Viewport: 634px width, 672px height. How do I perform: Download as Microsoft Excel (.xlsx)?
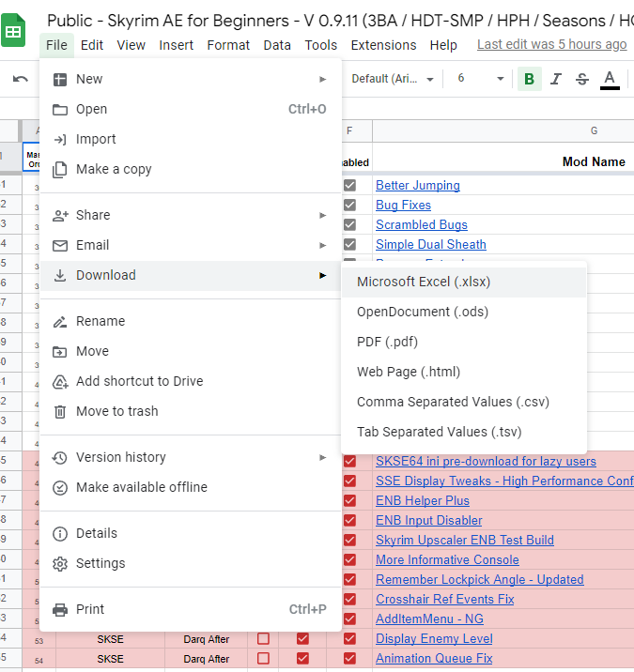464,282
